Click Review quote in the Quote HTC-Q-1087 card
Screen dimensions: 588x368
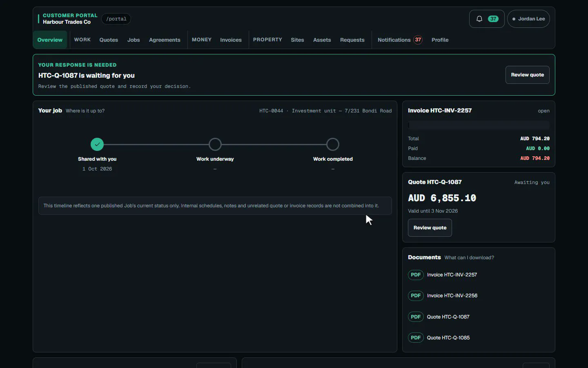pyautogui.click(x=430, y=228)
